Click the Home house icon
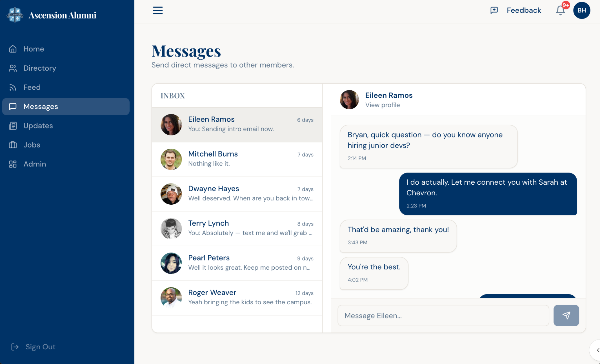The width and height of the screenshot is (600, 364). click(13, 49)
